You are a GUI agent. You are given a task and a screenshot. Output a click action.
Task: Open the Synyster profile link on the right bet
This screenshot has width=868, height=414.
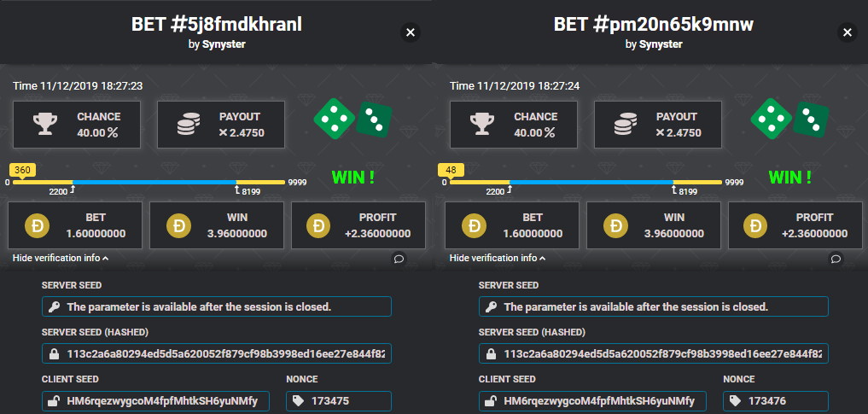click(659, 44)
